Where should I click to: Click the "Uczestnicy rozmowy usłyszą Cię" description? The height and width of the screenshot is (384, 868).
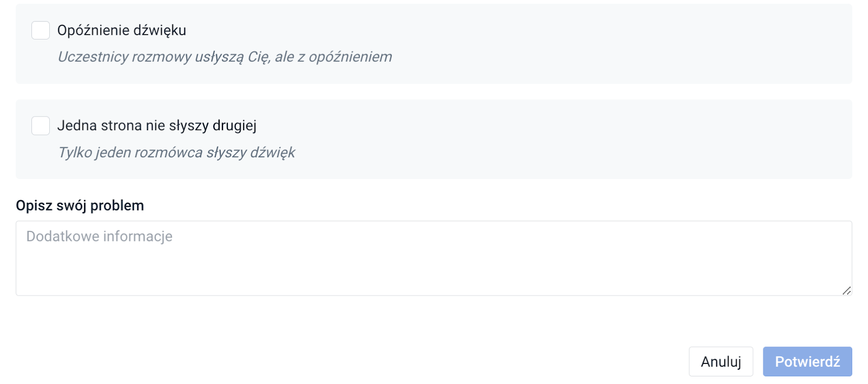point(225,56)
